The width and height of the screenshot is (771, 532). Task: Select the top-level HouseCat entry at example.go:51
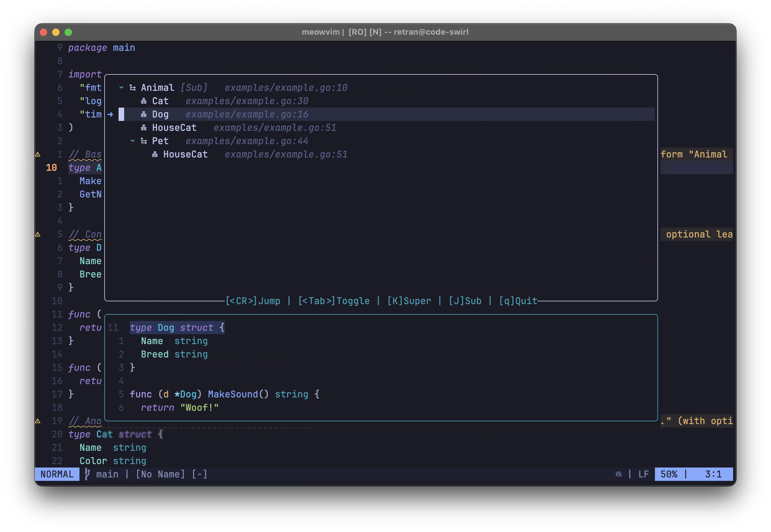(174, 128)
